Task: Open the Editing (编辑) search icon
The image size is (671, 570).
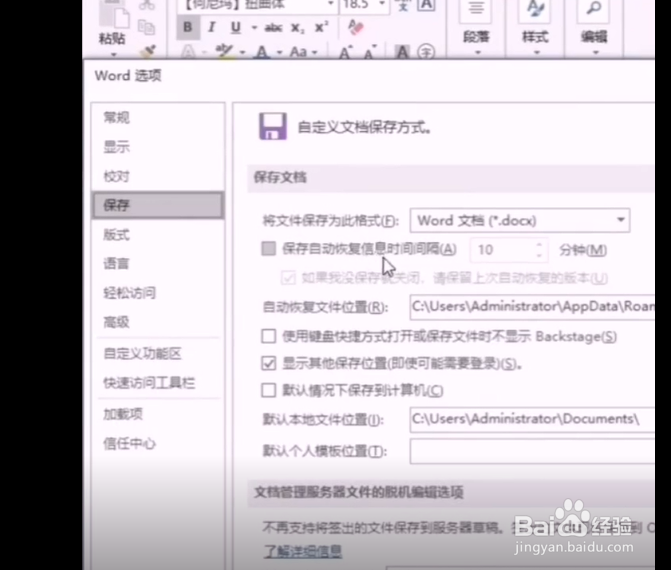Action: click(x=594, y=10)
